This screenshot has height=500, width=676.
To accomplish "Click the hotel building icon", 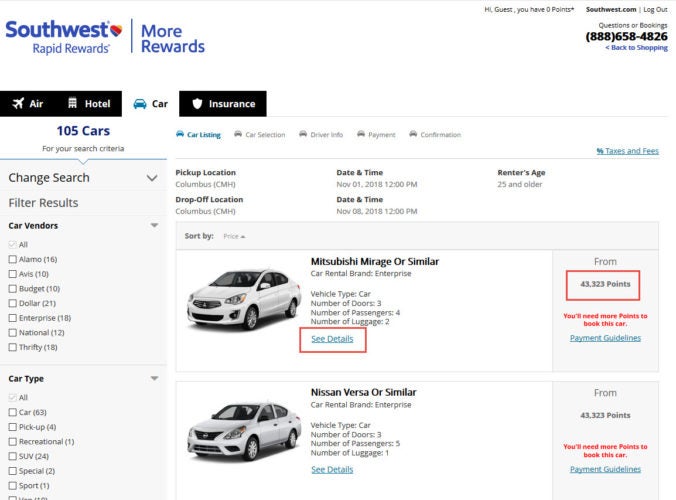I will tap(72, 103).
